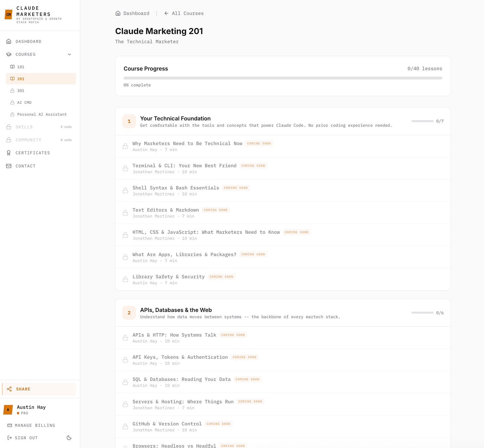Click the module 1 number badge
The image size is (484, 448).
tap(129, 121)
